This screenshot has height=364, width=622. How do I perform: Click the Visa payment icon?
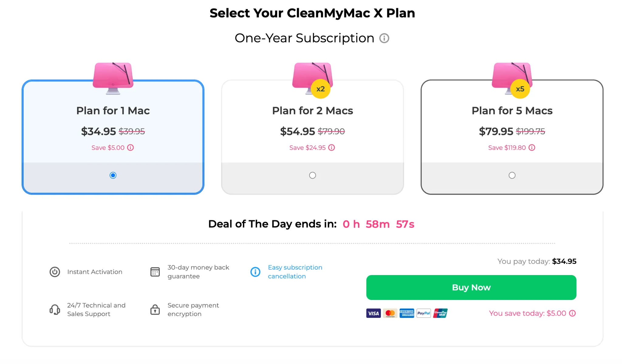pyautogui.click(x=373, y=313)
